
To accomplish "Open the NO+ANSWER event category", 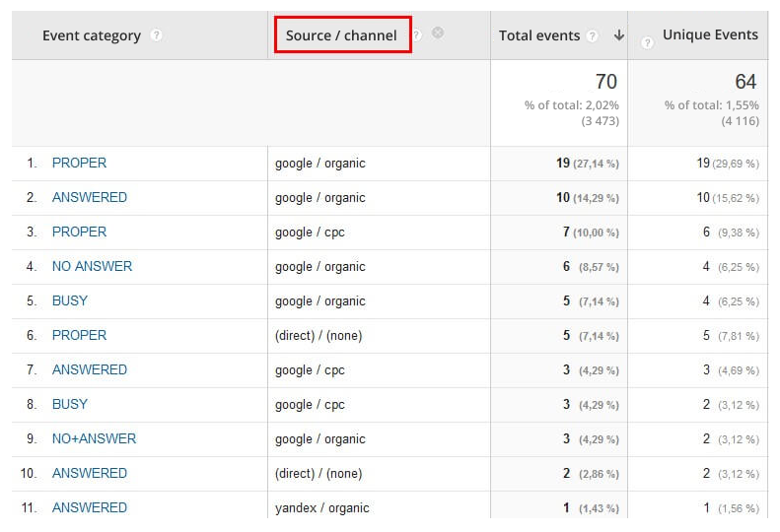I will tap(94, 438).
